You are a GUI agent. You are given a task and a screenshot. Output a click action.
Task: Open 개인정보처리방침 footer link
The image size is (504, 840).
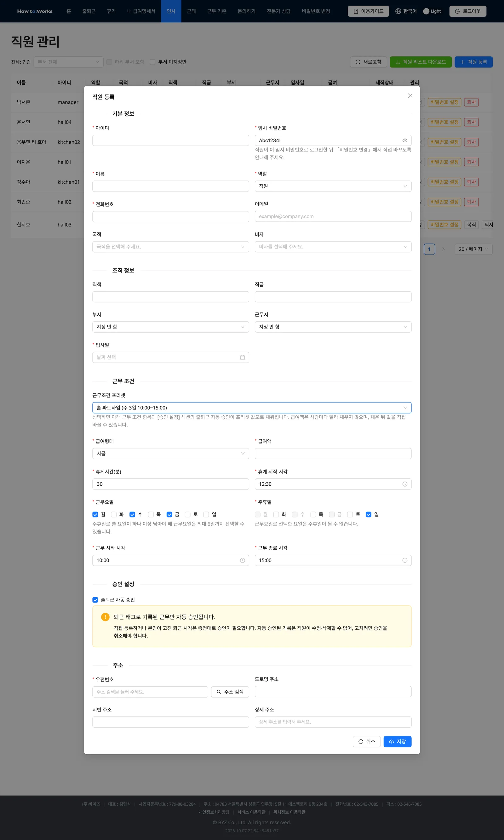214,812
